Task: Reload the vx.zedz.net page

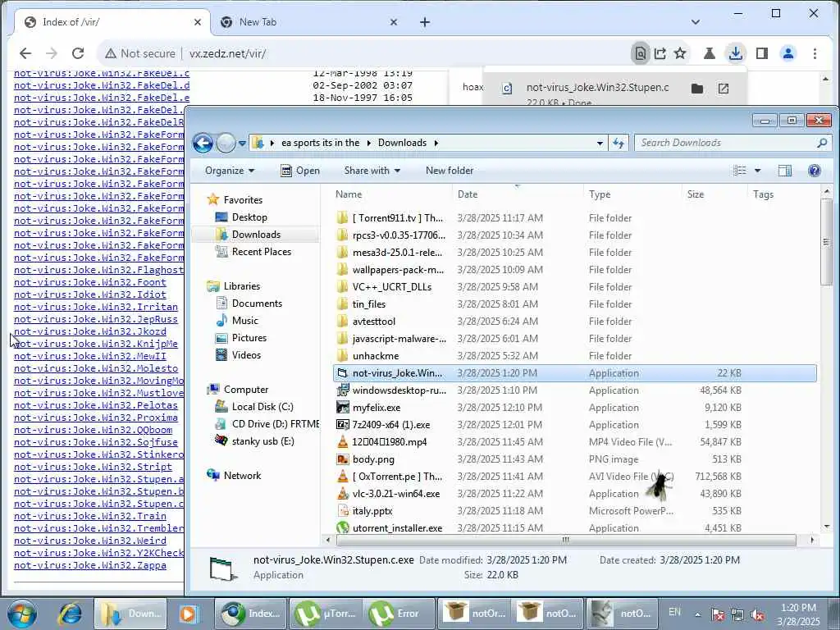Action: [78, 53]
